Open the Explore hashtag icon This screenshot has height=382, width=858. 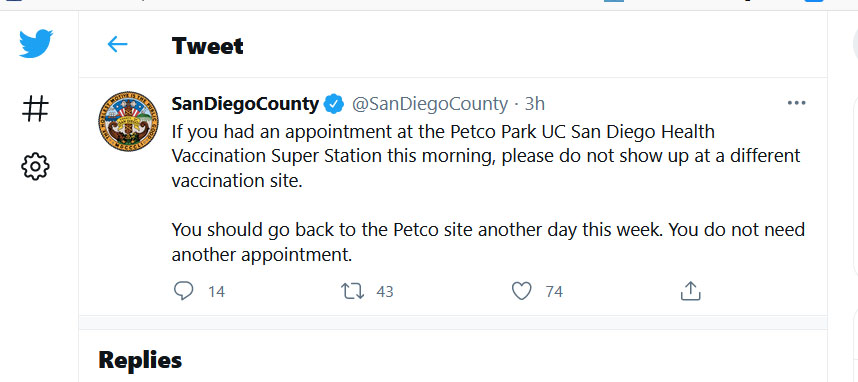tap(36, 108)
